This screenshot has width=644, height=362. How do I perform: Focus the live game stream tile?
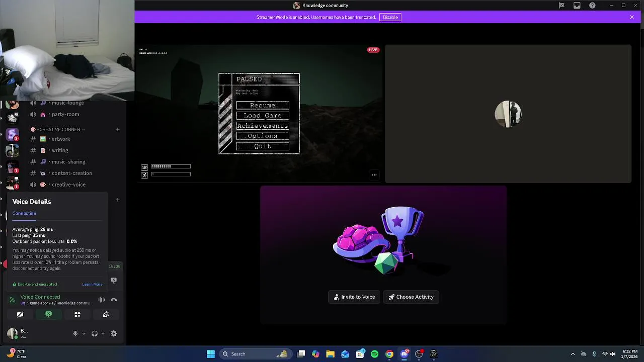coord(259,114)
